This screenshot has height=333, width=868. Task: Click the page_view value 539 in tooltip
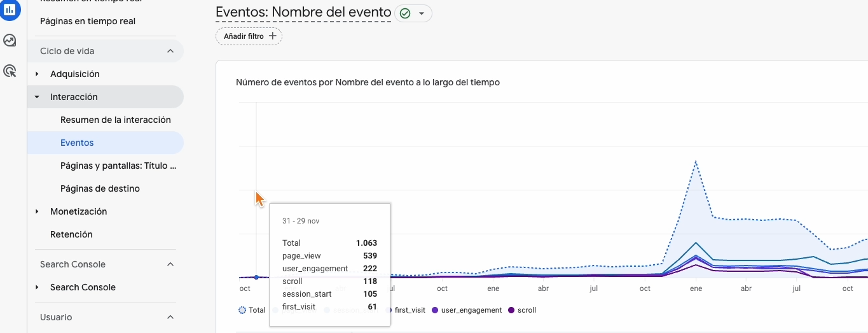[x=369, y=256]
